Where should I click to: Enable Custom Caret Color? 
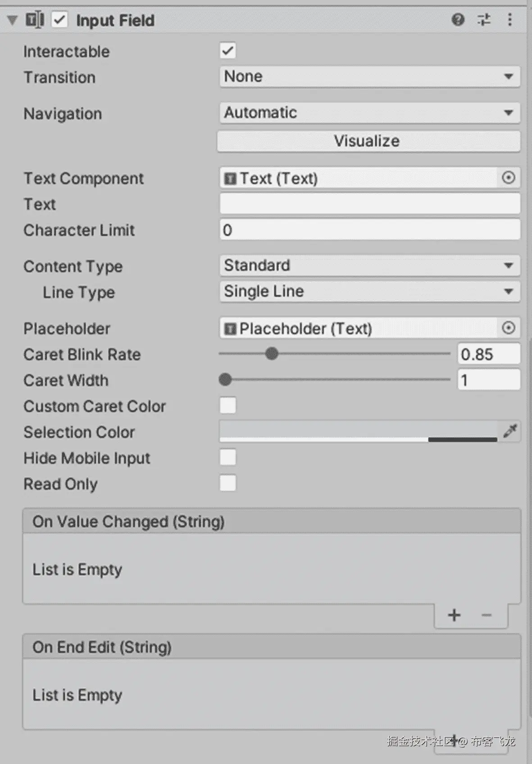(228, 406)
